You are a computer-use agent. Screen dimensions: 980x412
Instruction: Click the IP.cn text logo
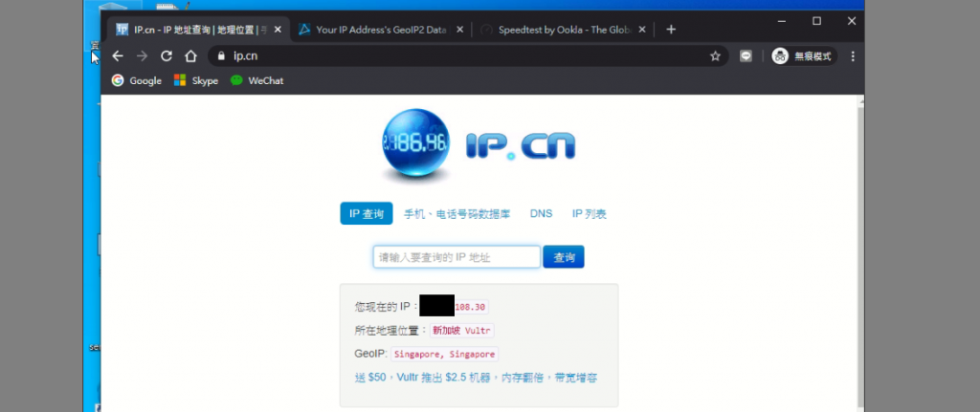click(520, 146)
